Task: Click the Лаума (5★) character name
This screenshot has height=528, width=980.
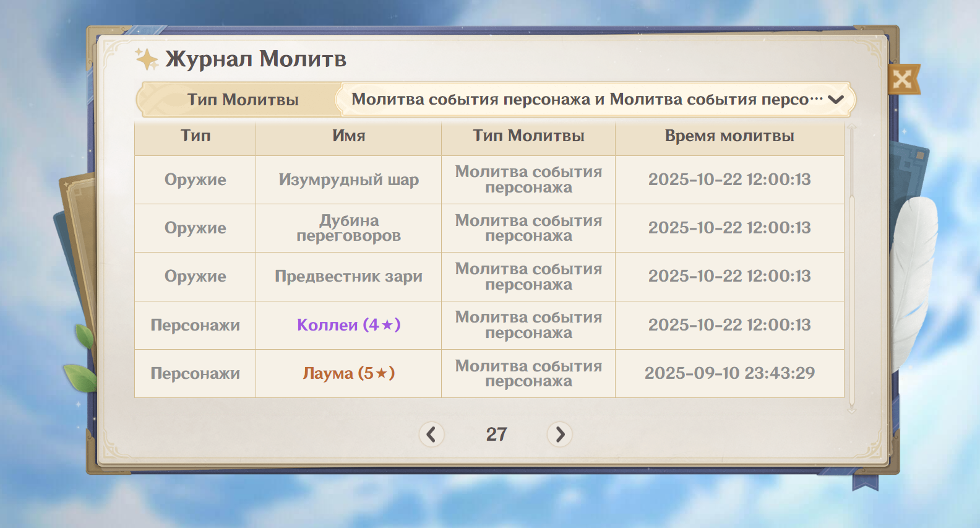Action: [349, 373]
